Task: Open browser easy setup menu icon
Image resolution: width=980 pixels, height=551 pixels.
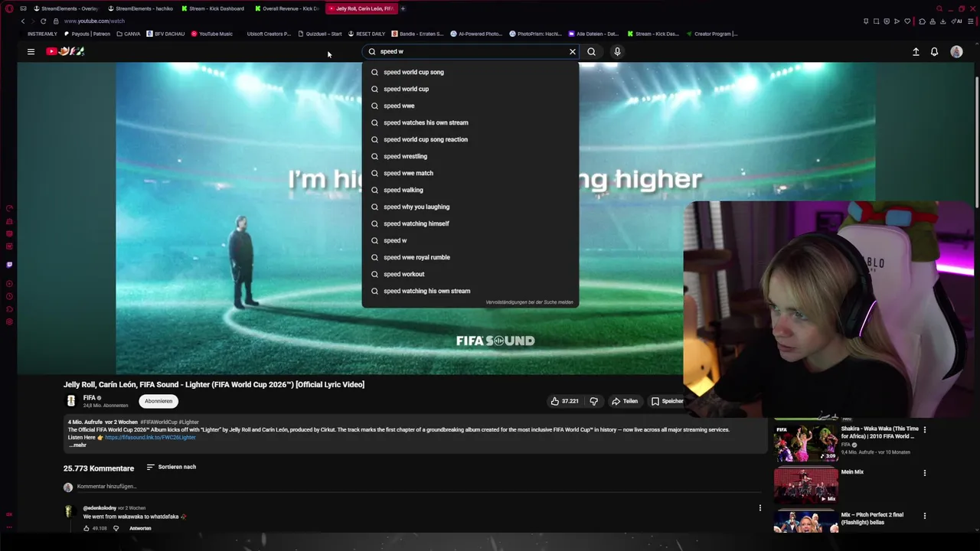Action: point(971,21)
